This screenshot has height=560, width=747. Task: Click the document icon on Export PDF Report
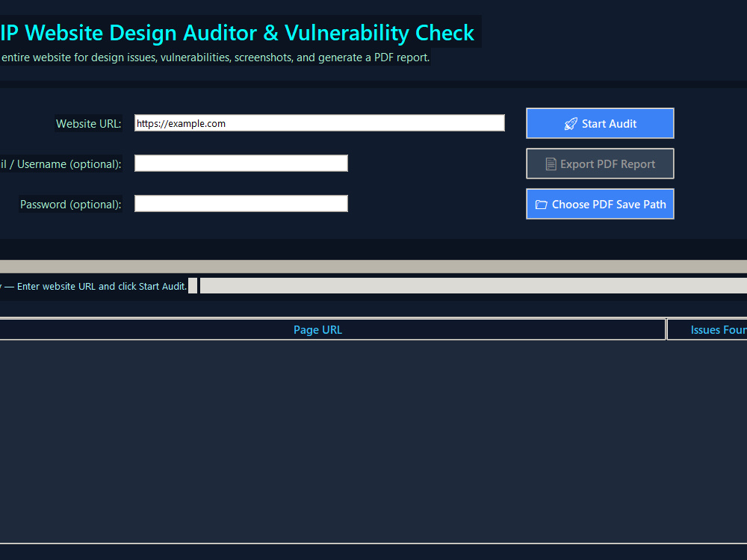click(x=551, y=164)
